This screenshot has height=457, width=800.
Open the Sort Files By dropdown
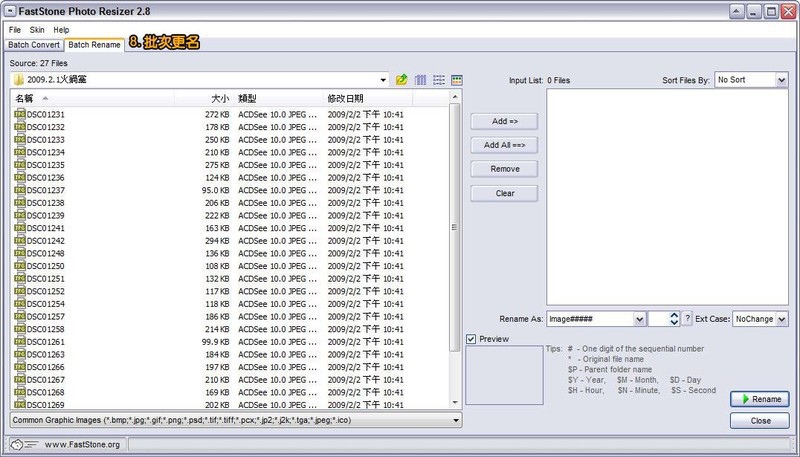click(781, 80)
